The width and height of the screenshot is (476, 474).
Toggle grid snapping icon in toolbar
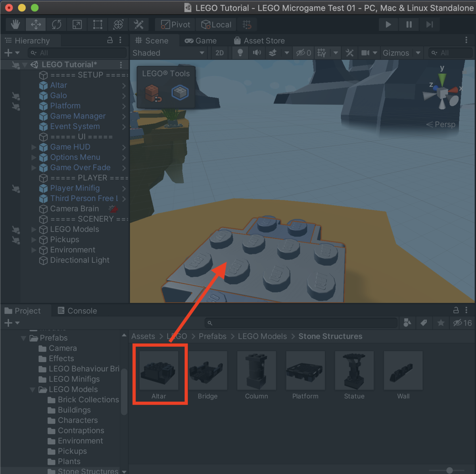pyautogui.click(x=247, y=25)
